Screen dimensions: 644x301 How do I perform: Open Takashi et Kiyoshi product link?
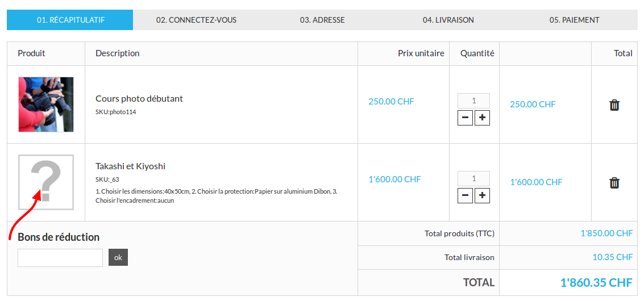pyautogui.click(x=131, y=166)
